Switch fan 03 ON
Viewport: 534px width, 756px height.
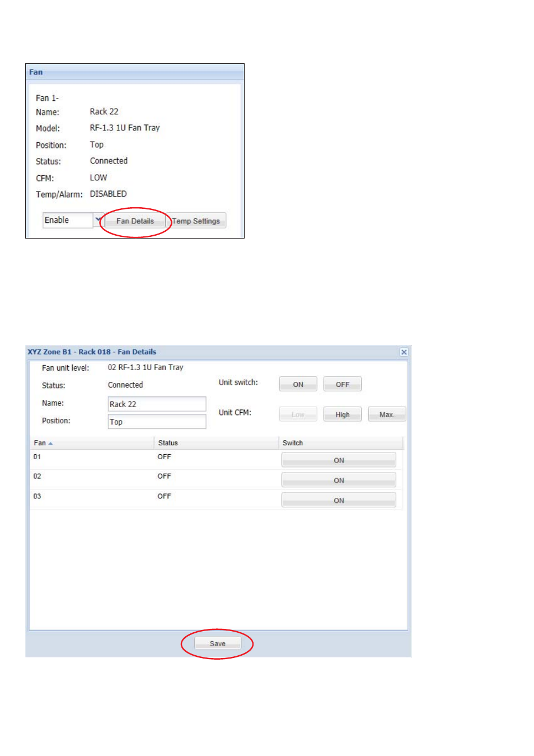pos(339,501)
